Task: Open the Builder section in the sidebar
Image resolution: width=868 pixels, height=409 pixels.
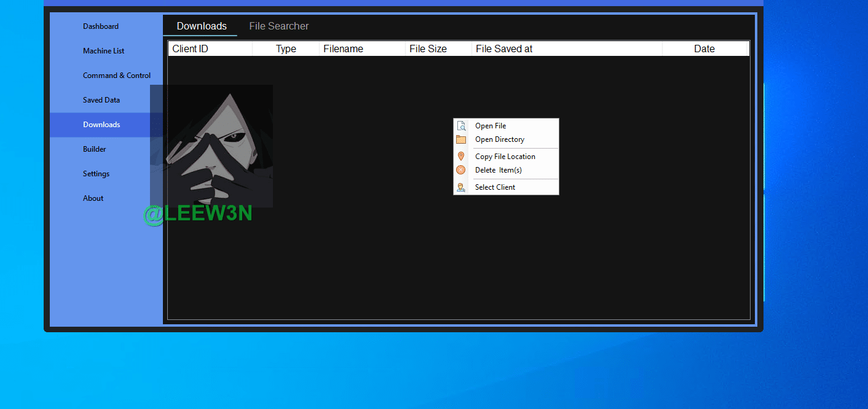Action: pos(95,149)
